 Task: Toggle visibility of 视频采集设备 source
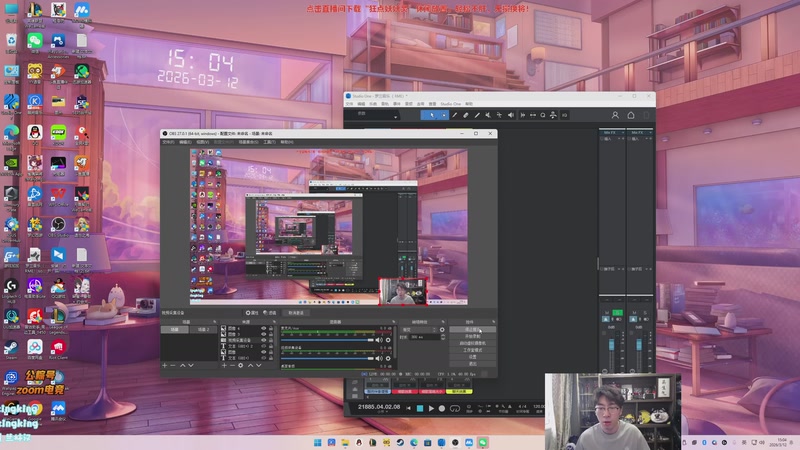pos(264,340)
